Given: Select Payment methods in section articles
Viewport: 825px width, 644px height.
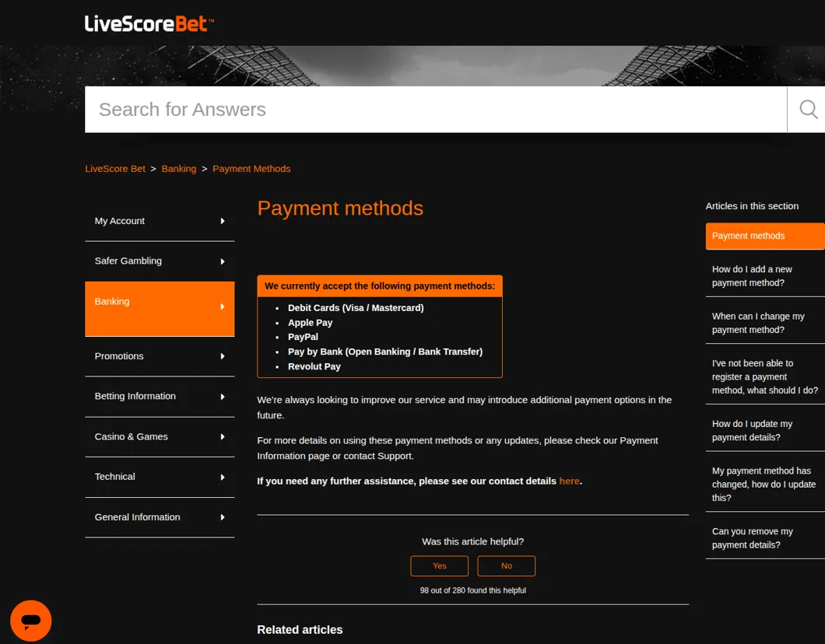Looking at the screenshot, I should (765, 236).
